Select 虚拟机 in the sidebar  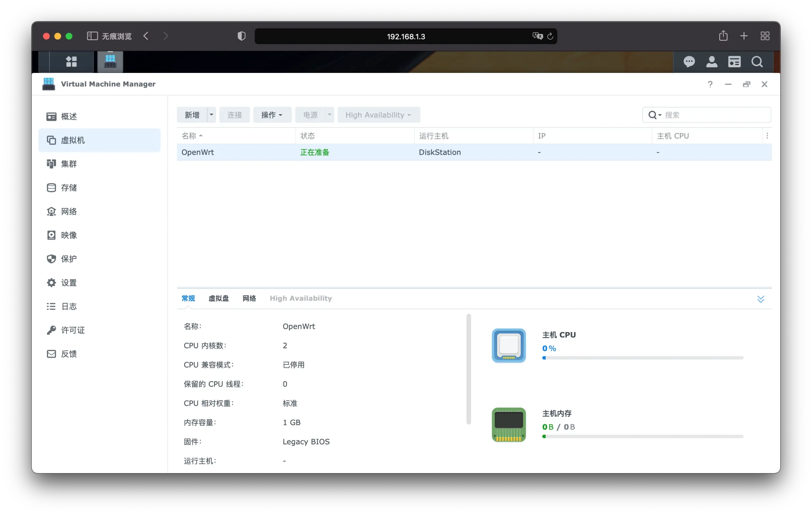coord(100,140)
